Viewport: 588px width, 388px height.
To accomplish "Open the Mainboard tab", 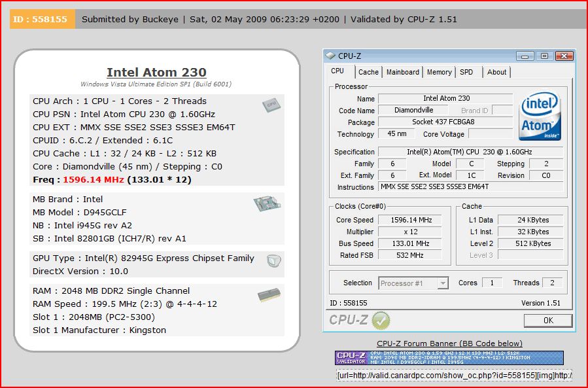I will [403, 72].
